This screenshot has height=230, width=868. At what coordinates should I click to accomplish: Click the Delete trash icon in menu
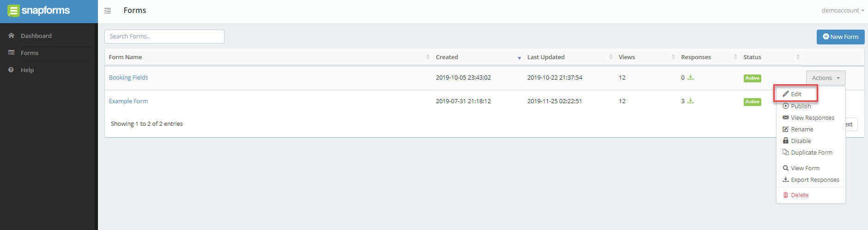[x=785, y=195]
